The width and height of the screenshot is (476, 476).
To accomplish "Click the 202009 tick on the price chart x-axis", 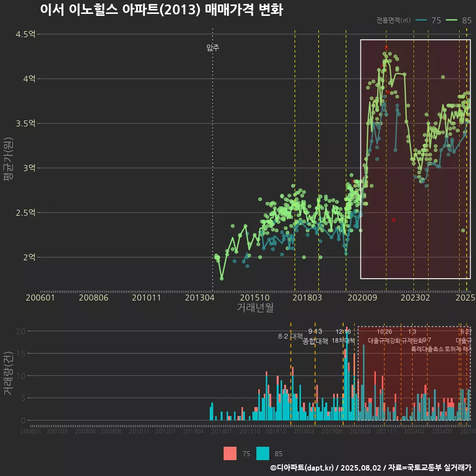I will coord(362,297).
